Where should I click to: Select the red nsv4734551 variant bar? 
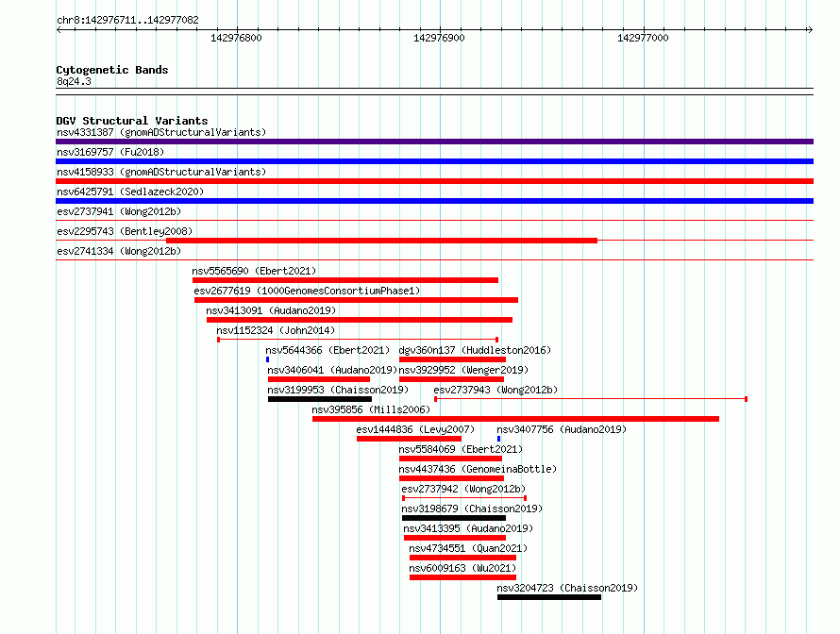(x=462, y=558)
